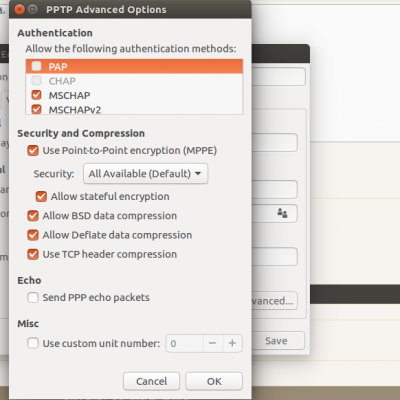Image resolution: width=400 pixels, height=400 pixels.
Task: Enable Send PPP echo packets
Action: 33,297
